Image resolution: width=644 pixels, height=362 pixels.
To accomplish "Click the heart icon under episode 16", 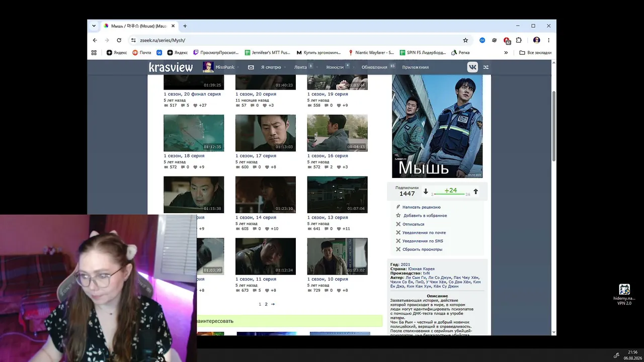I will point(339,167).
